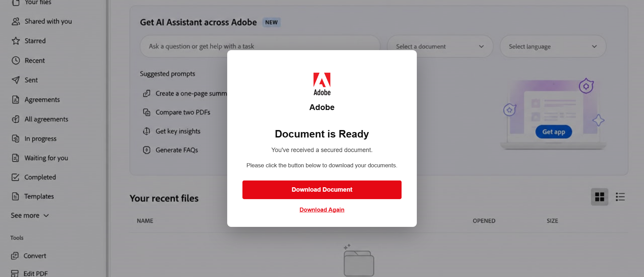
Task: Click the Generate FAQs icon
Action: (147, 150)
